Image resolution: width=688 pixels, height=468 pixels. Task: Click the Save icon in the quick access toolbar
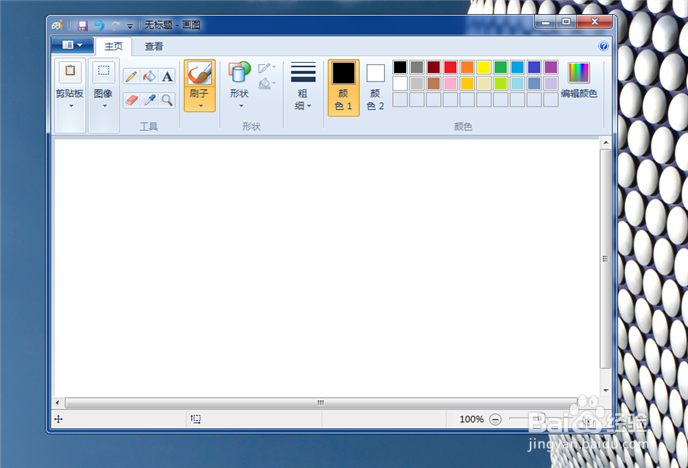coord(82,25)
